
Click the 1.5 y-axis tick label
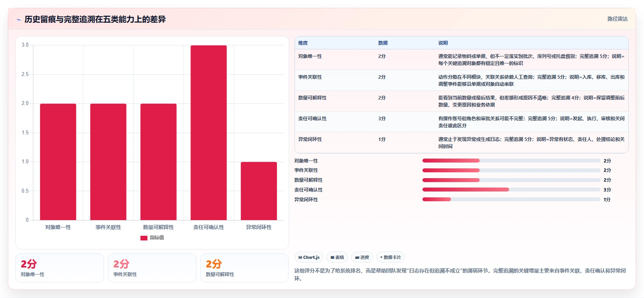[25, 133]
